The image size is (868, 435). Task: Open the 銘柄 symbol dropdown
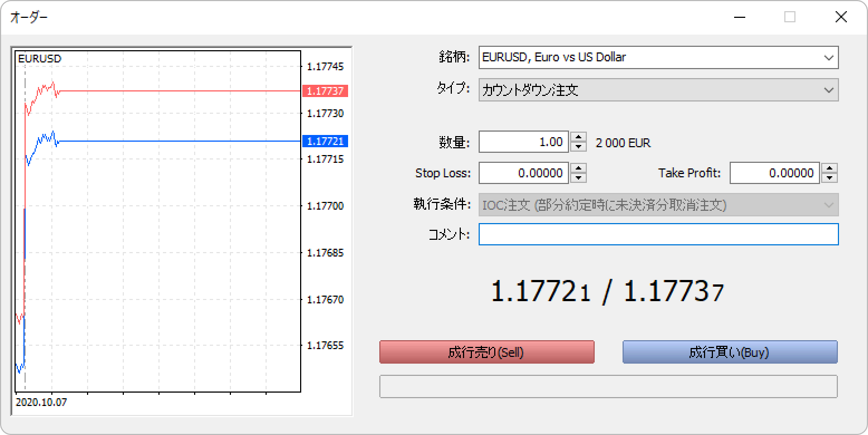click(x=658, y=57)
